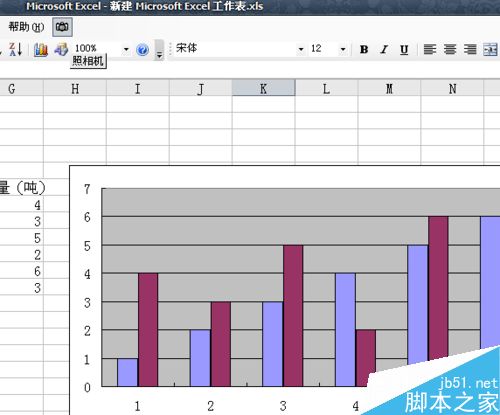The image size is (500, 415).
Task: Click the chart axis label 7
Action: pos(87,189)
